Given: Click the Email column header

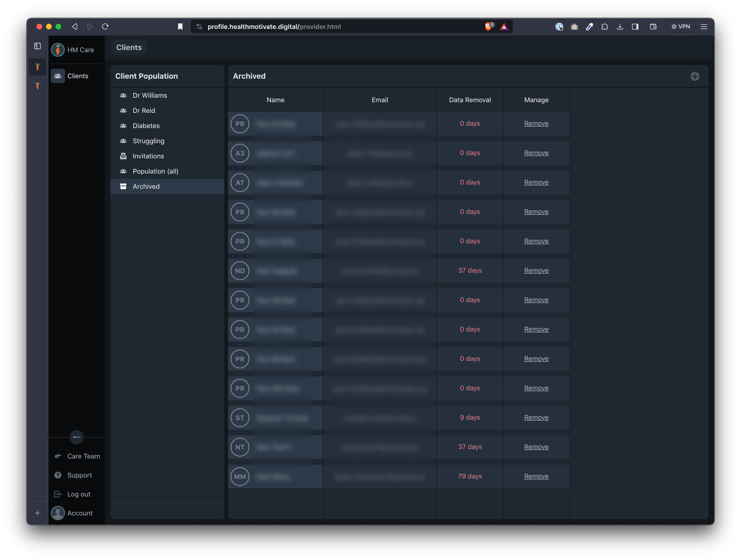Looking at the screenshot, I should [x=380, y=100].
